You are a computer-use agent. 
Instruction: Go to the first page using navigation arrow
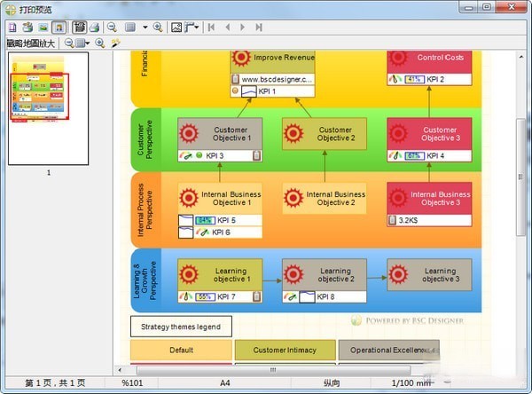(211, 27)
